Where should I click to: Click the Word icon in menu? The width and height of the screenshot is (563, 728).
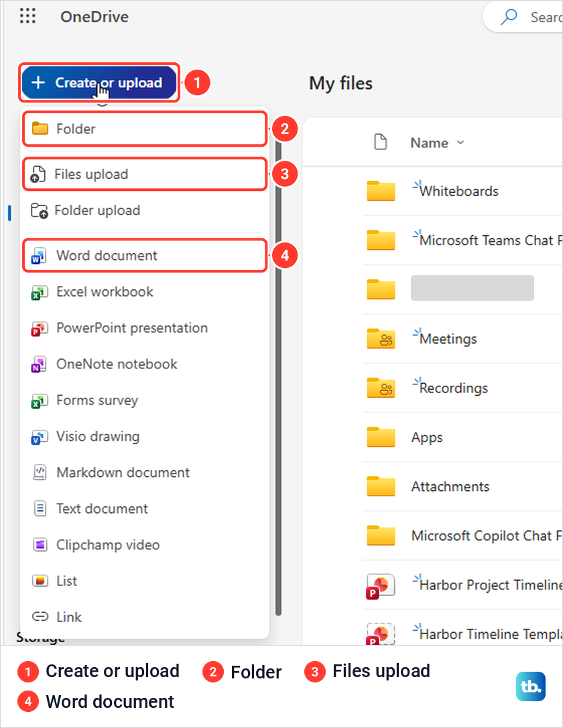click(39, 256)
